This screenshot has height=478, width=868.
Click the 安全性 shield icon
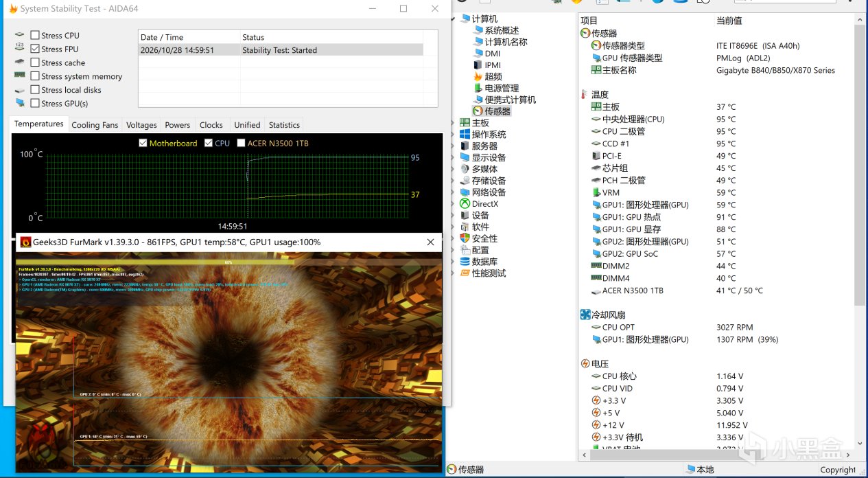[465, 238]
